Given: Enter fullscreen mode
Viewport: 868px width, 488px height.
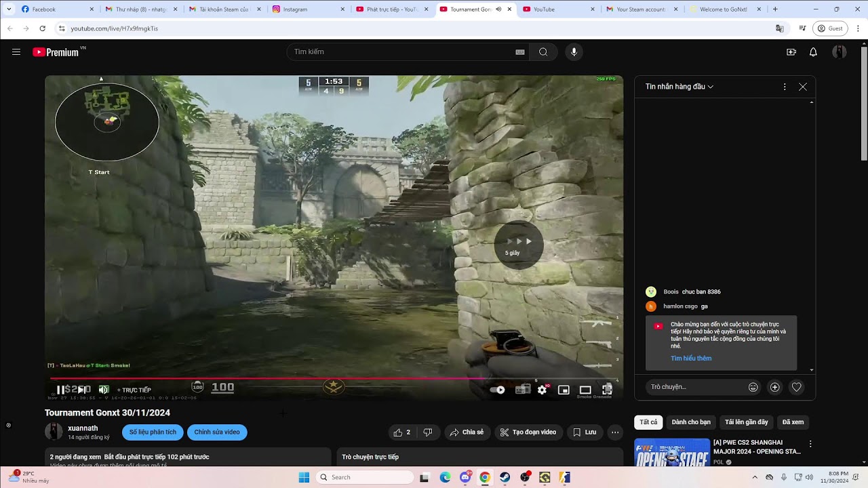Looking at the screenshot, I should click(x=608, y=390).
